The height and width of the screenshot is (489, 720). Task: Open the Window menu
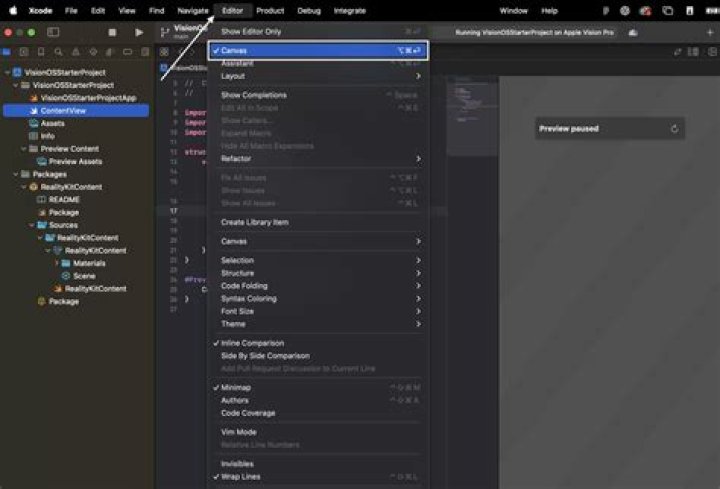point(514,11)
